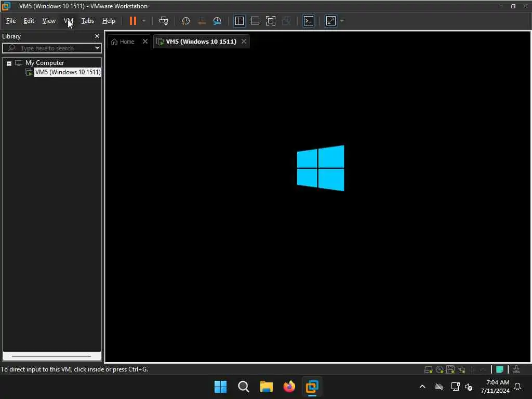
Task: Open the Edit menu
Action: (29, 21)
